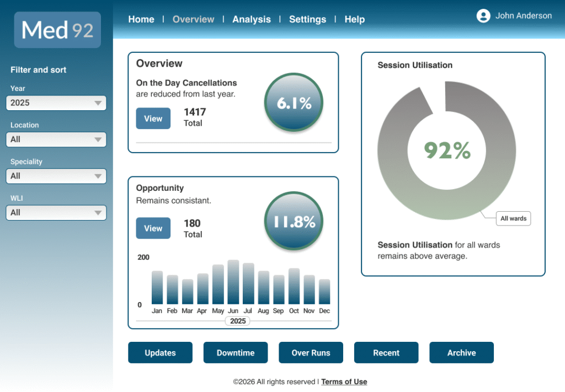Open the Year dropdown showing 2025
Image resolution: width=565 pixels, height=392 pixels.
56,103
